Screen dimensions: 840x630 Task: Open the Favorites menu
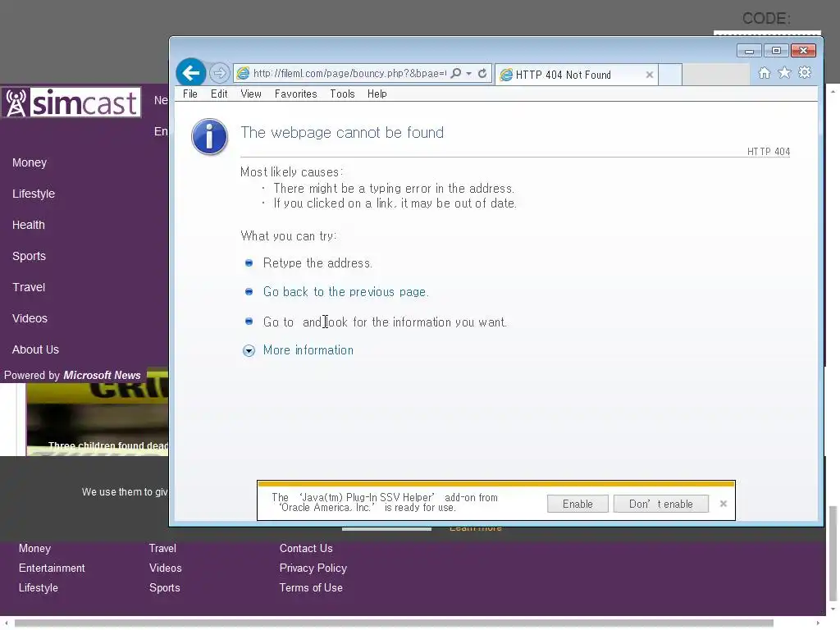click(295, 94)
